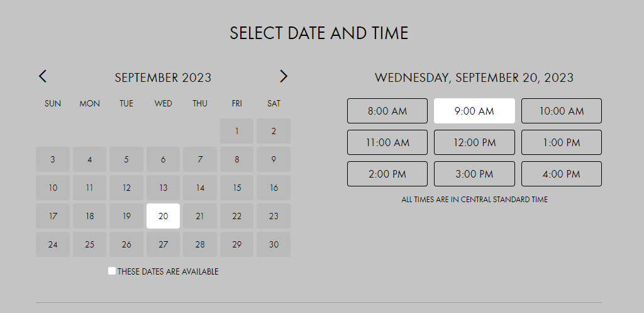Select September 20 on the calendar
644x313 pixels.
(163, 216)
